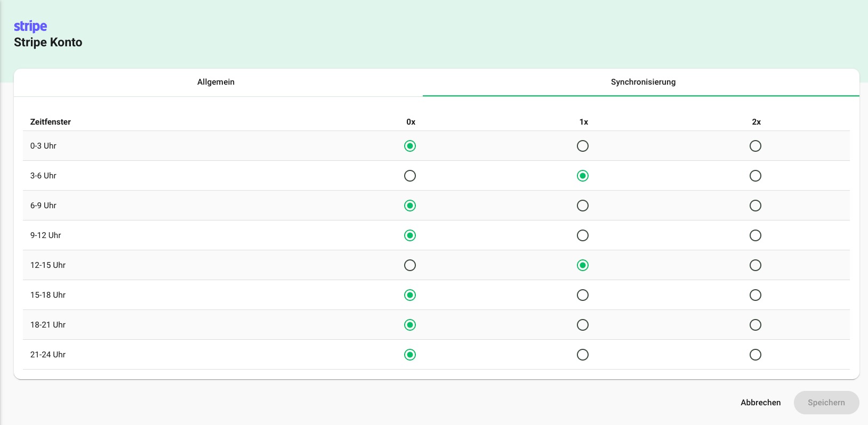Select 0x for 12-15 Uhr
Image resolution: width=868 pixels, height=425 pixels.
(410, 265)
